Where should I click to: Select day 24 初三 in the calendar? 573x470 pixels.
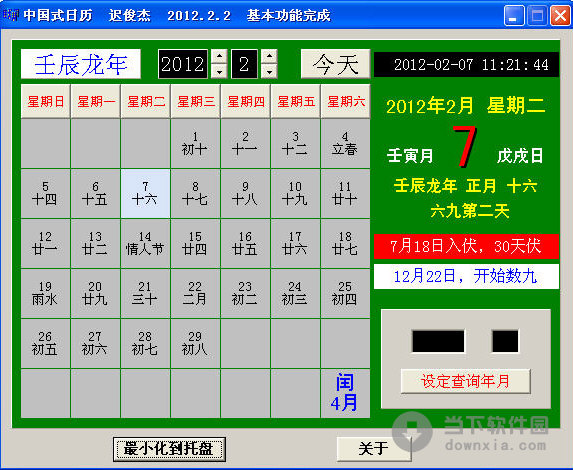pos(296,294)
